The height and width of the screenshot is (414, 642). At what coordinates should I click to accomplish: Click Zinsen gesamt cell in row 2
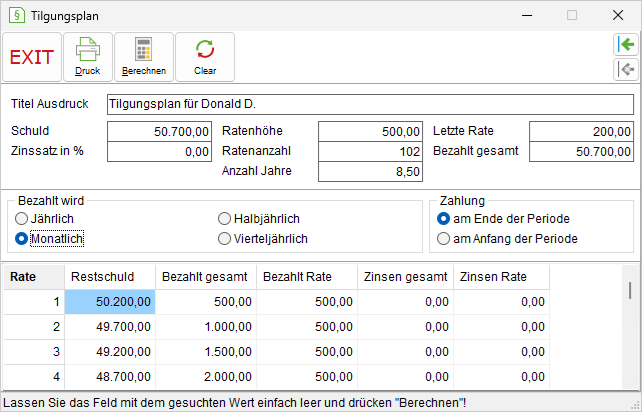tap(405, 327)
